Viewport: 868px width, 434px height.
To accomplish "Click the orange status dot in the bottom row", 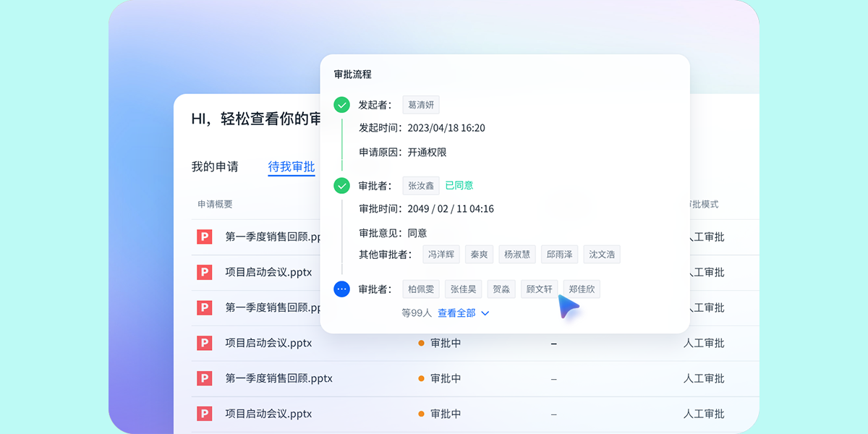I will (x=421, y=414).
